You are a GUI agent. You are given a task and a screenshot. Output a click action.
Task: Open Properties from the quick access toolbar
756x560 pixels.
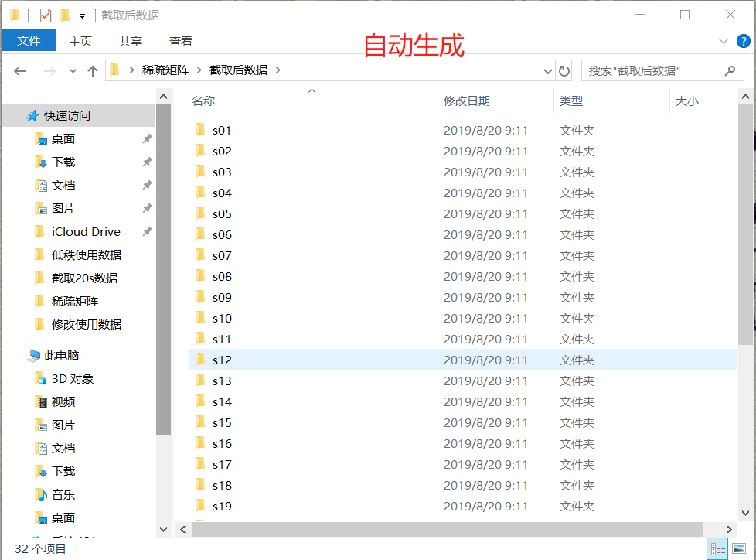click(x=45, y=14)
